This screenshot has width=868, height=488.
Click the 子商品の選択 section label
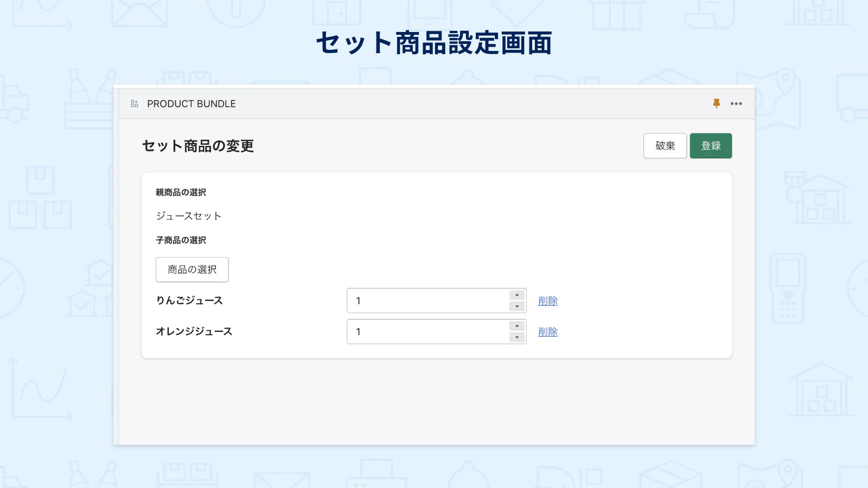(181, 240)
